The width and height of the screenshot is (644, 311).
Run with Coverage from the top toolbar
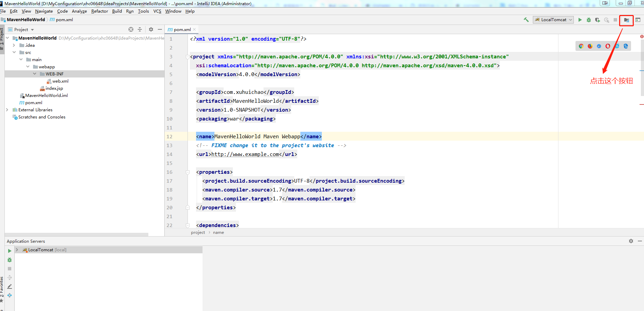(598, 20)
